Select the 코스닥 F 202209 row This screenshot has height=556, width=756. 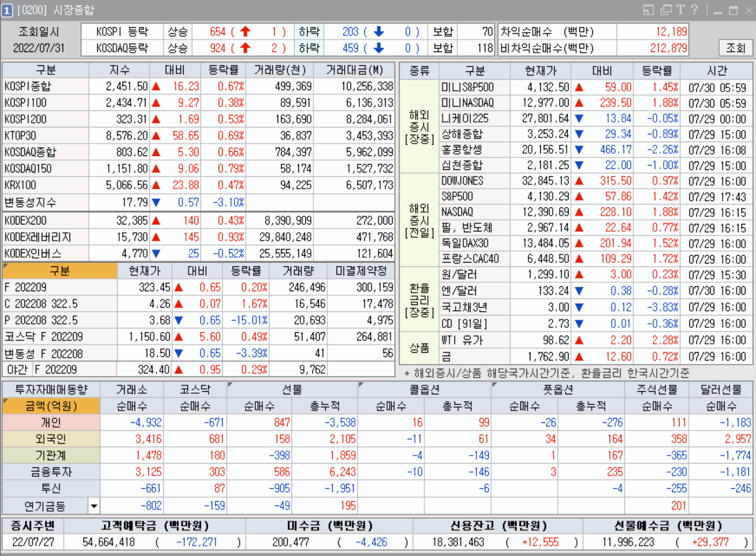198,337
